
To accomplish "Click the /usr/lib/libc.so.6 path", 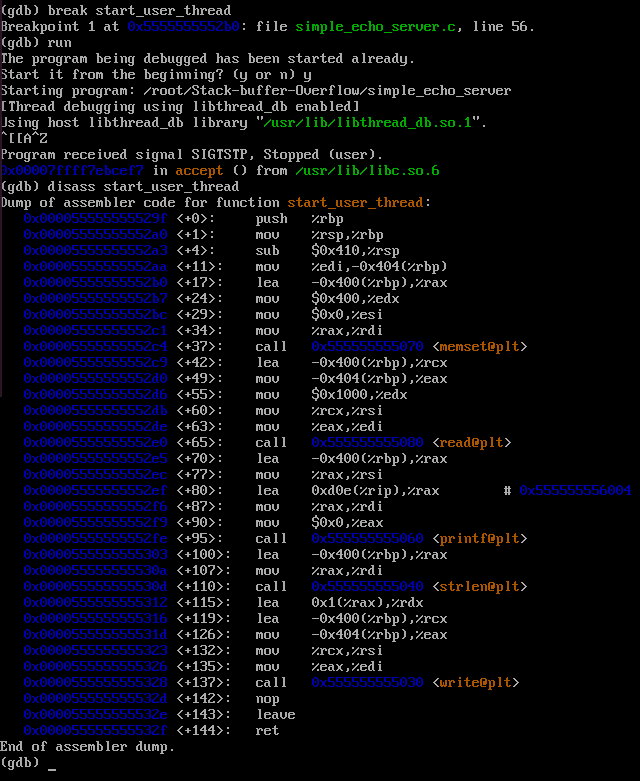I will (x=367, y=170).
